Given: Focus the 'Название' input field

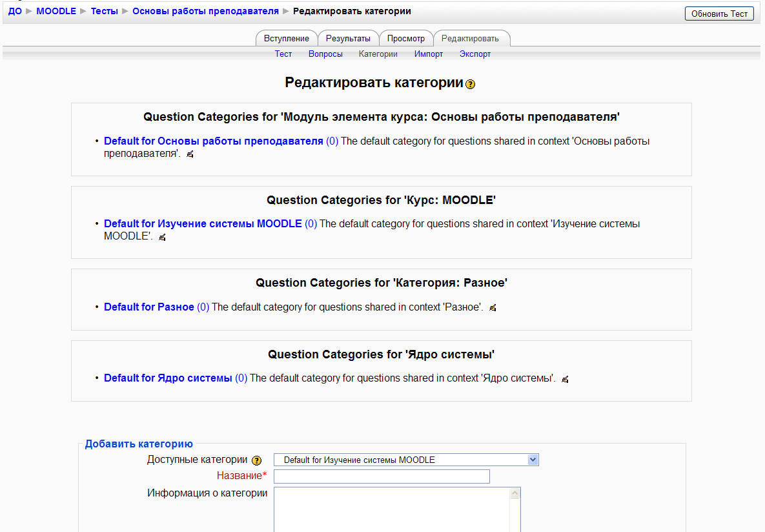Looking at the screenshot, I should click(382, 476).
